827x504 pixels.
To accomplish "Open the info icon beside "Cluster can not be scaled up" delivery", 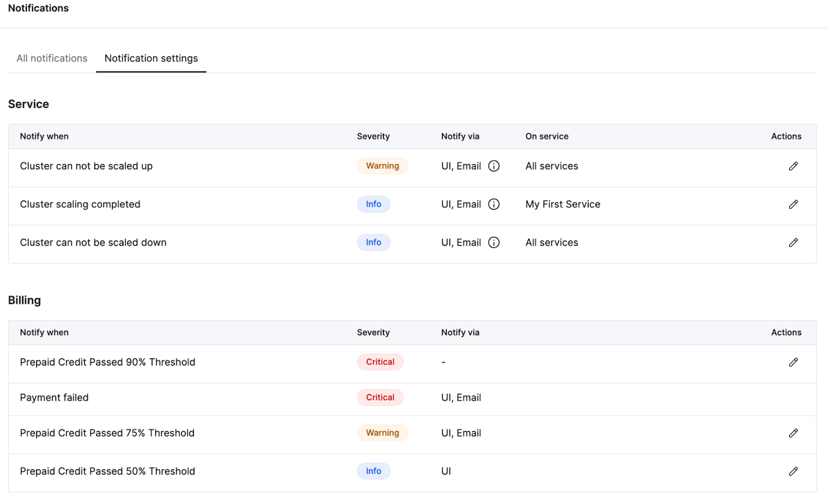I will click(x=494, y=166).
